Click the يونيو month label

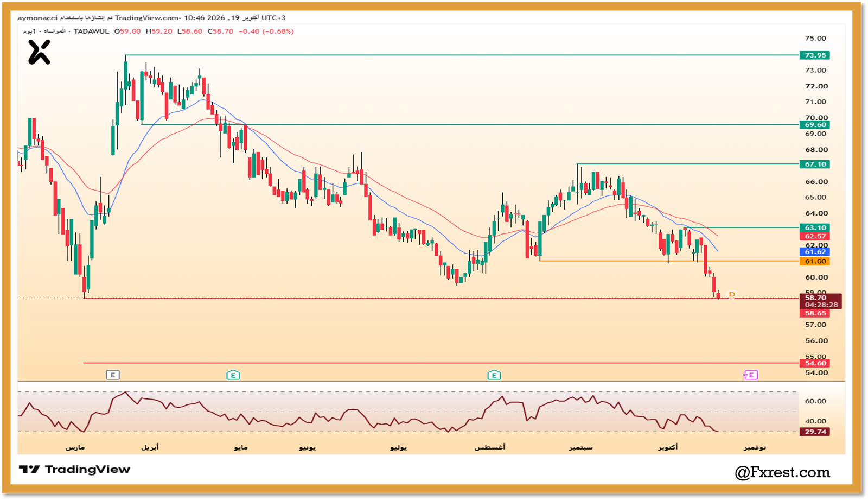pos(307,447)
